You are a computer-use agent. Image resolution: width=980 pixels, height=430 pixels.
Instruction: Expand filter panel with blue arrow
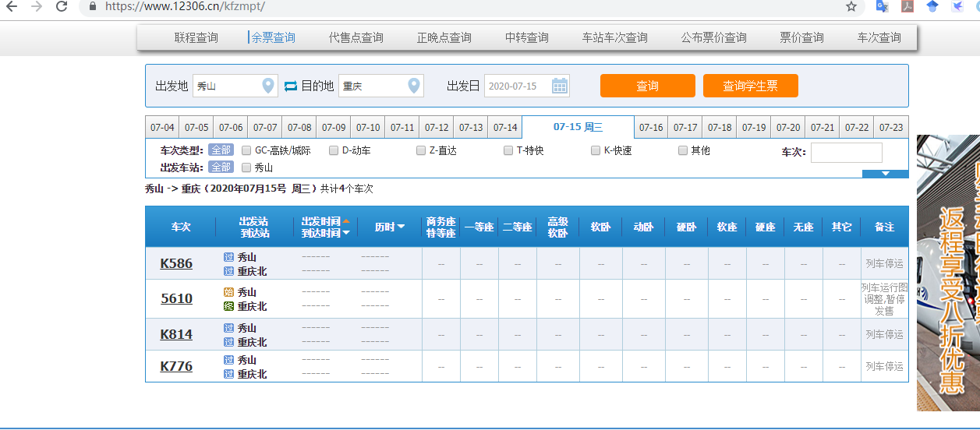click(x=885, y=174)
